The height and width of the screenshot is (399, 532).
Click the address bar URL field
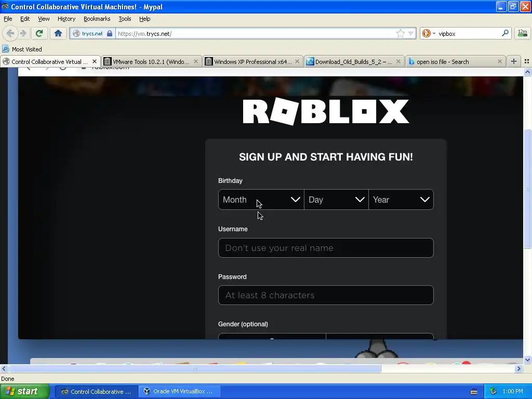255,33
